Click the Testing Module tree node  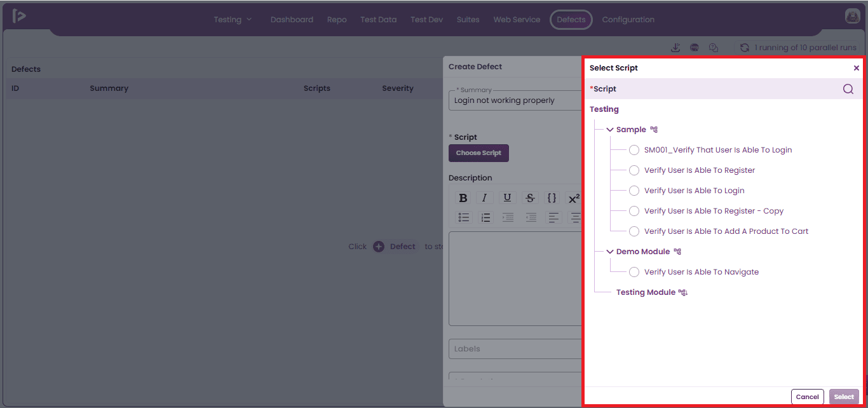pyautogui.click(x=646, y=292)
